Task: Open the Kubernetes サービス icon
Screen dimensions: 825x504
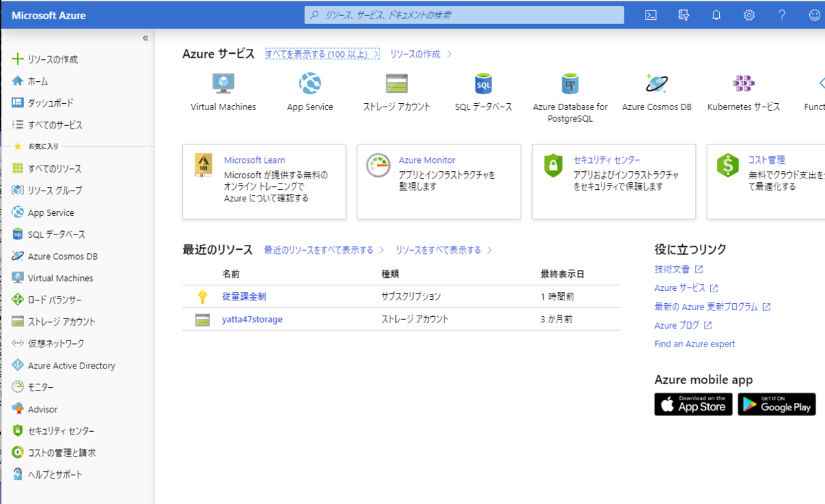Action: pos(743,83)
